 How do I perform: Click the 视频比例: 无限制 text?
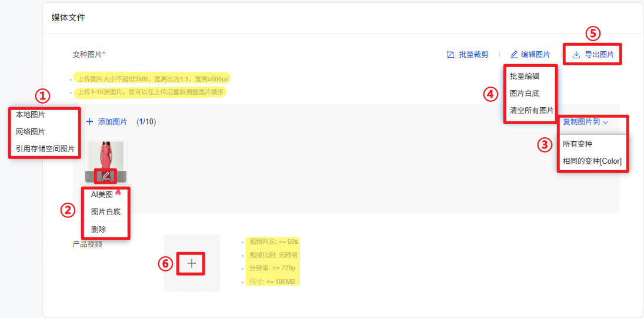(x=273, y=255)
